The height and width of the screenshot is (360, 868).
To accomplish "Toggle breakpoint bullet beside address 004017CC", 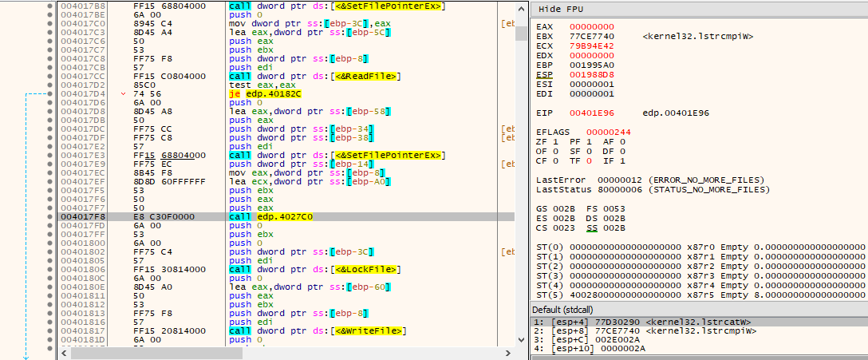I will pos(50,76).
